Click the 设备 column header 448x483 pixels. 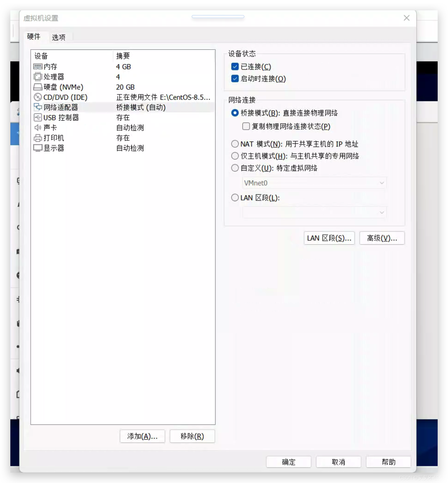(41, 56)
